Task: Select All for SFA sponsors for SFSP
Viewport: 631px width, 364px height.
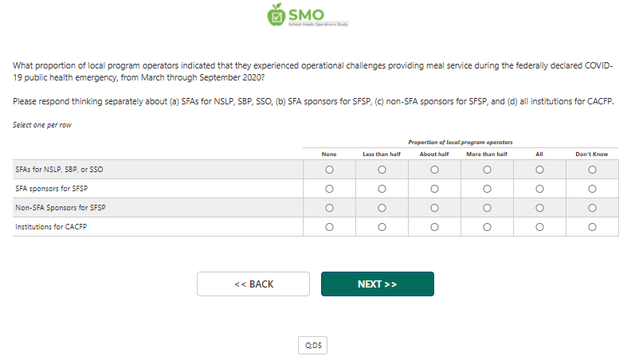Action: pos(539,189)
